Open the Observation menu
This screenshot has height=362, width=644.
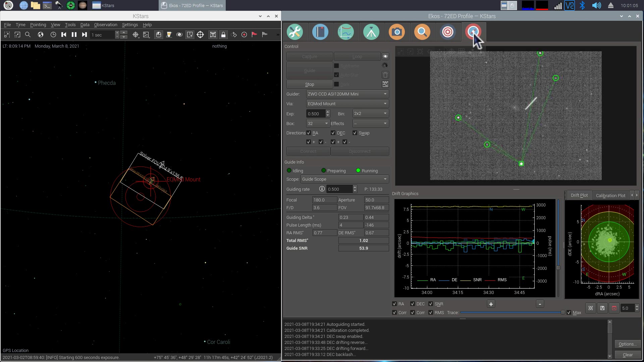106,25
